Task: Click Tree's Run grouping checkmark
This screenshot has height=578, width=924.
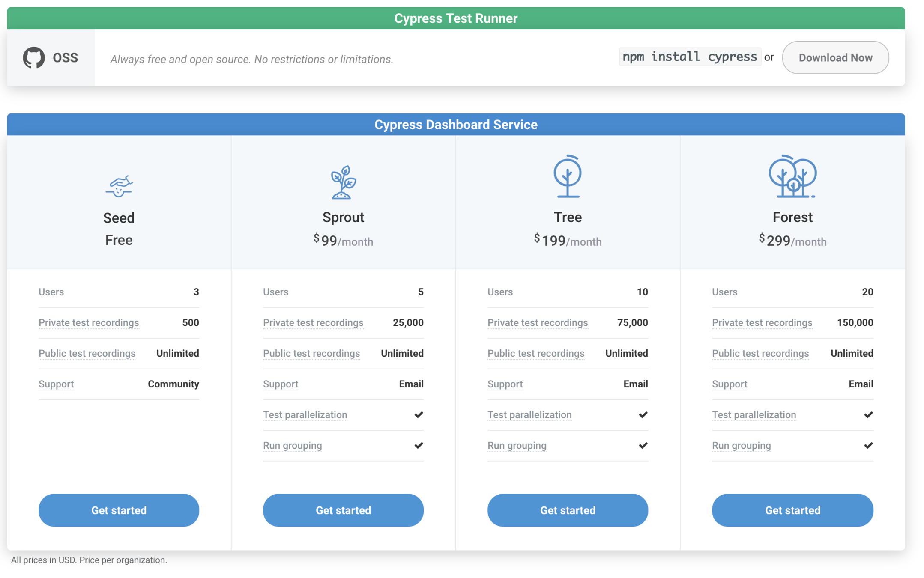Action: click(643, 445)
